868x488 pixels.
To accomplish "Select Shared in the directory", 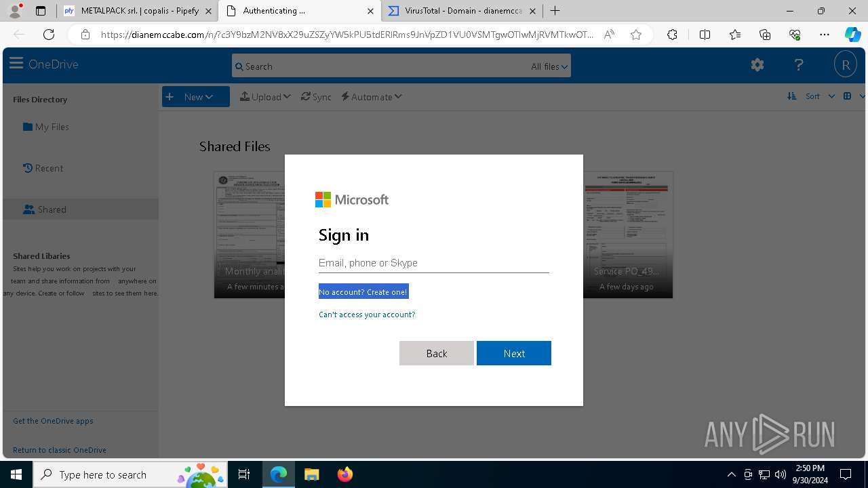I will coord(80,209).
